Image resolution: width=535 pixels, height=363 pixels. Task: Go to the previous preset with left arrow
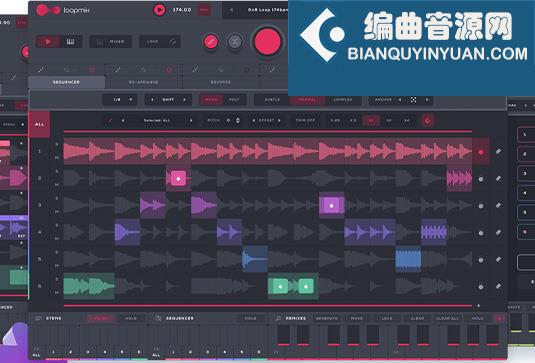(231, 10)
